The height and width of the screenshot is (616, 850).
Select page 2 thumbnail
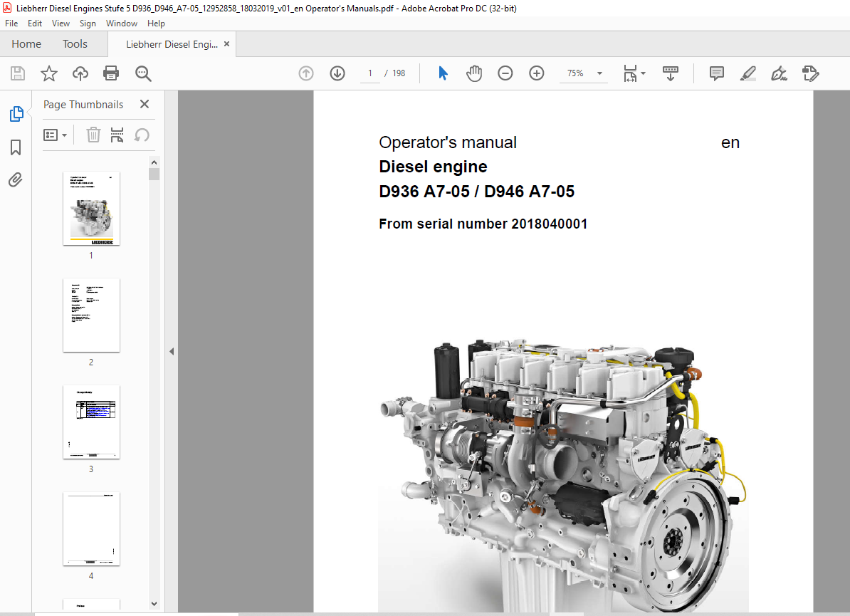91,315
